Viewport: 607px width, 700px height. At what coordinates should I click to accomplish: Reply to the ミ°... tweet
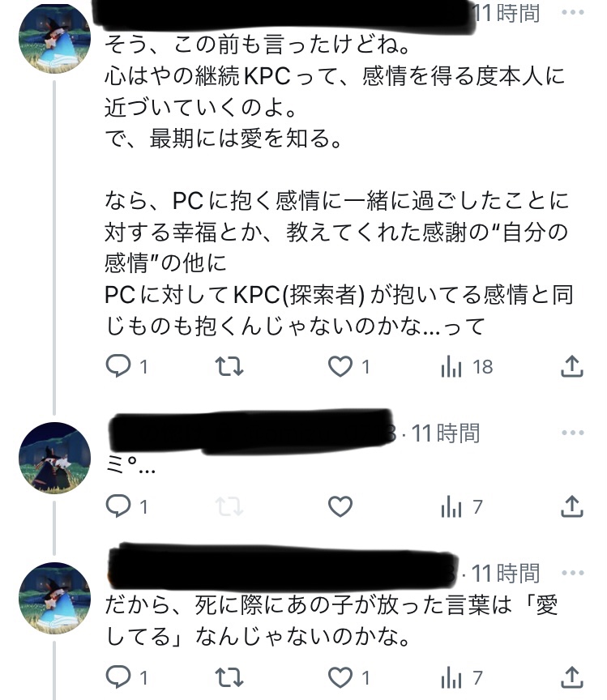coord(118,507)
